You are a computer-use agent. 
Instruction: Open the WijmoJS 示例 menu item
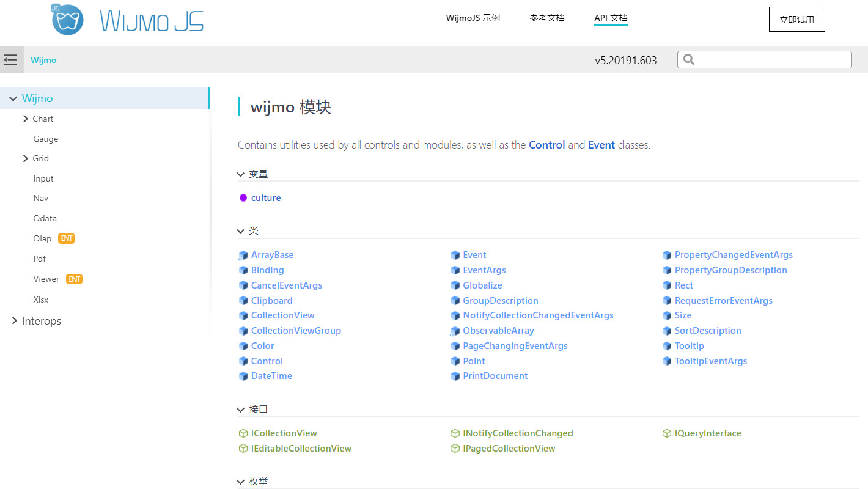473,18
